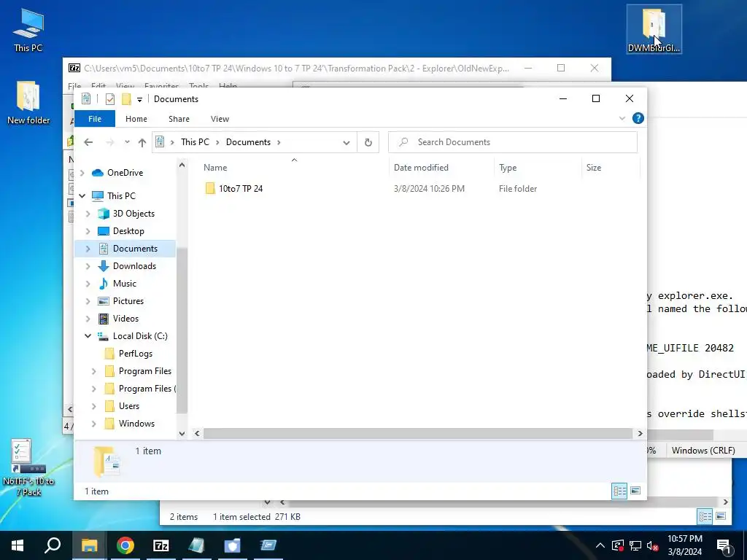Click the network tray icon

point(635,545)
